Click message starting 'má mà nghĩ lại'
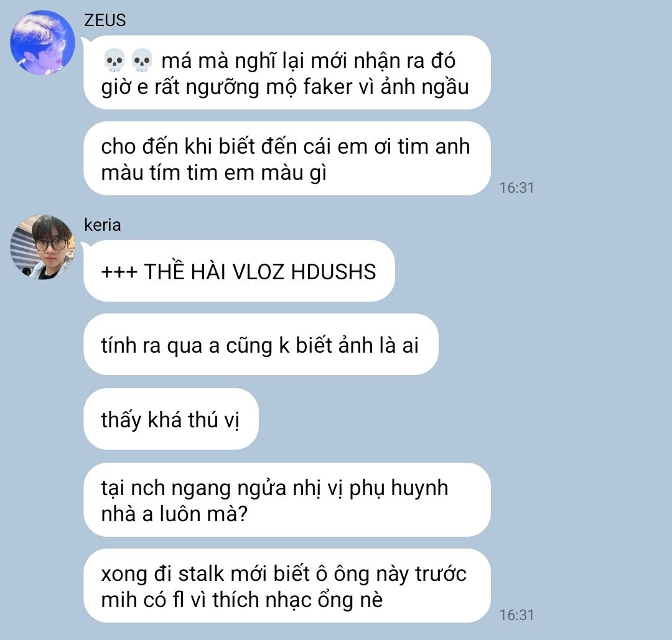 pos(287,72)
